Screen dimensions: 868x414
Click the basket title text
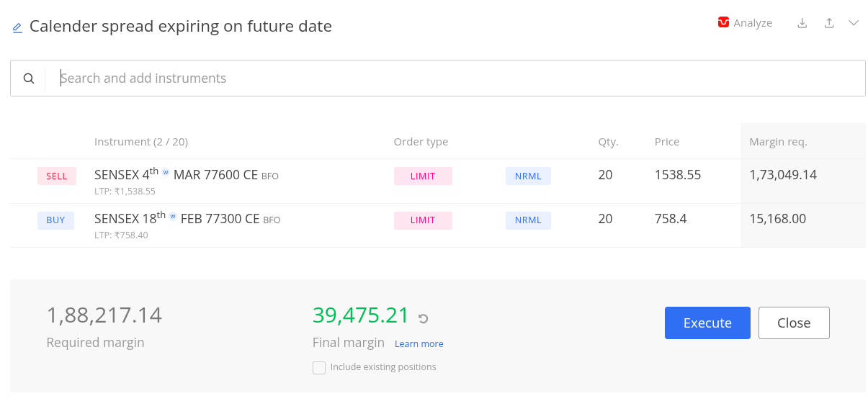coord(181,27)
